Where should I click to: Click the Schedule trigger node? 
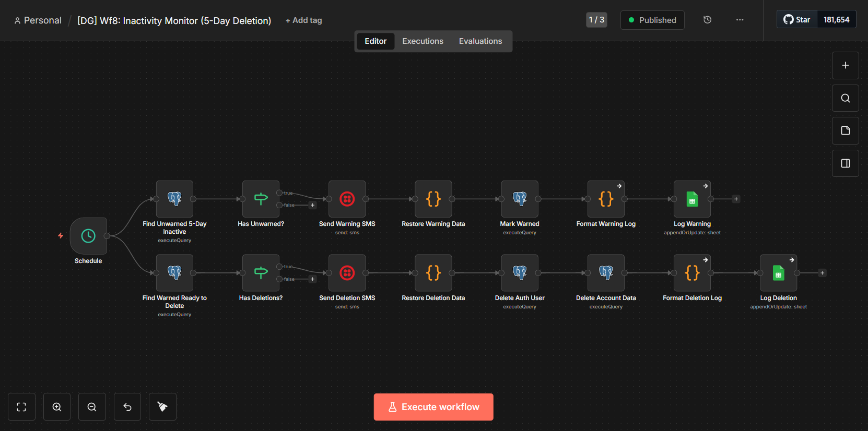[88, 236]
